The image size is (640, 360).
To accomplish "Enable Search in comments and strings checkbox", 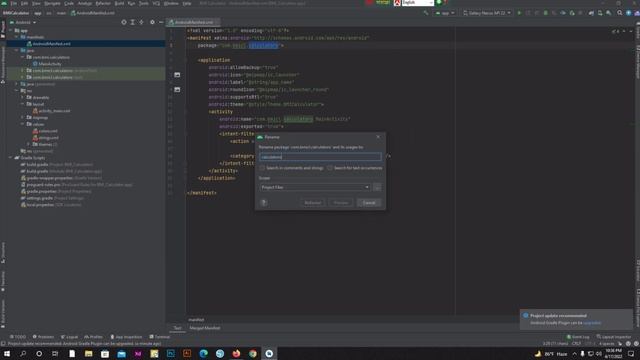I will (x=262, y=168).
